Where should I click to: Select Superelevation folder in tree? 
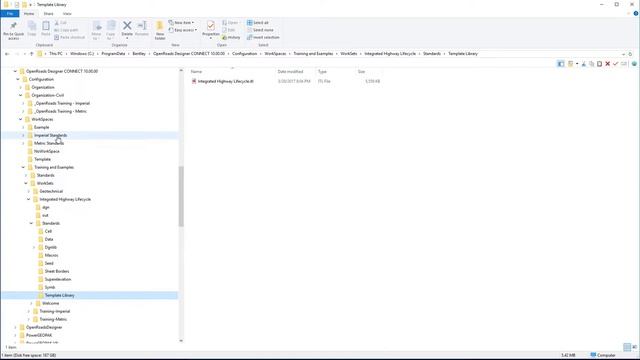(58, 279)
